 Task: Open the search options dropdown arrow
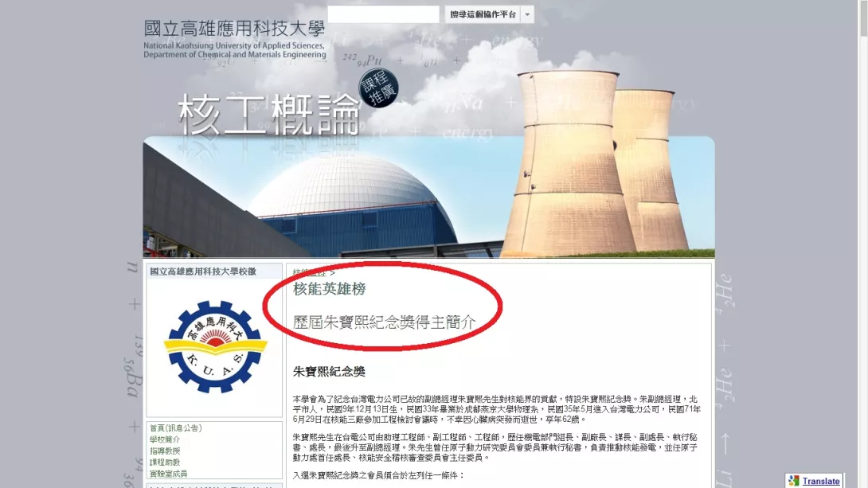coord(527,14)
